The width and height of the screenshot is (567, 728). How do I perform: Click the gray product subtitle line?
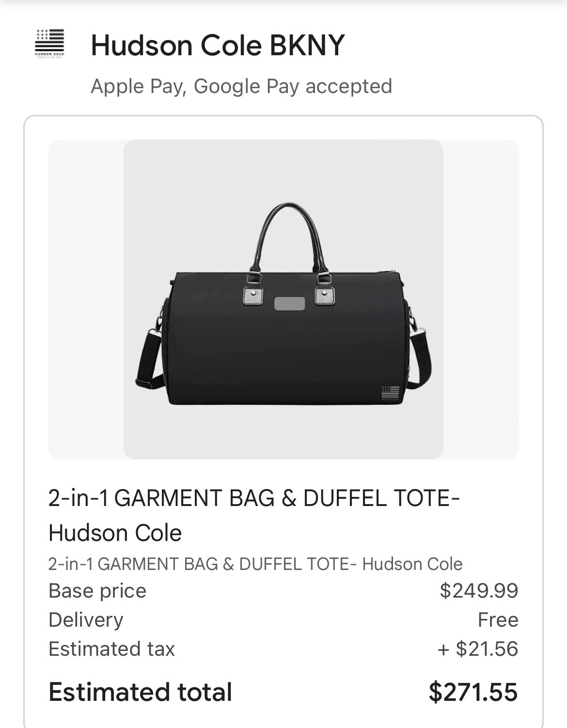pyautogui.click(x=255, y=564)
